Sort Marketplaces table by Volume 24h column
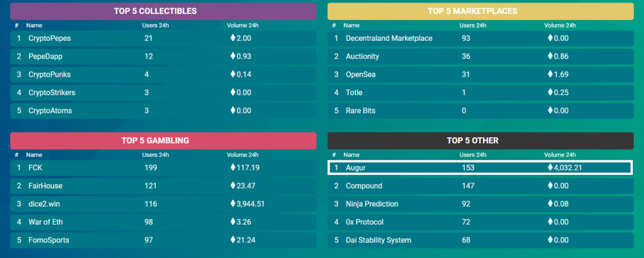This screenshot has height=258, width=644. pos(560,26)
